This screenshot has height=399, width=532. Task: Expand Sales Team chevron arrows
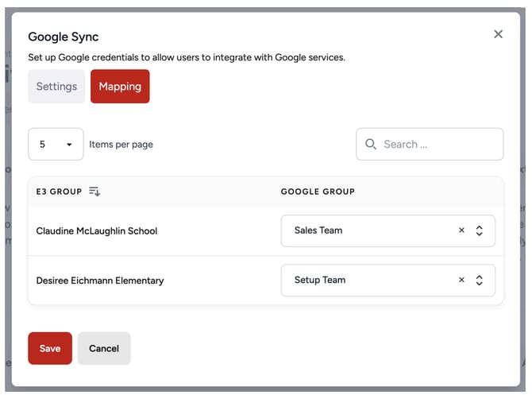[480, 231]
